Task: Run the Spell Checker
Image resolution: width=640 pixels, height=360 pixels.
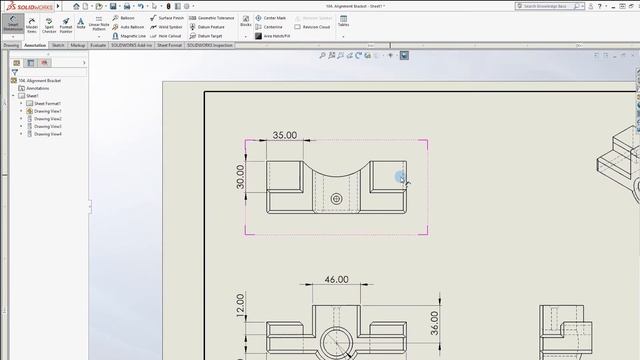Action: tap(49, 25)
